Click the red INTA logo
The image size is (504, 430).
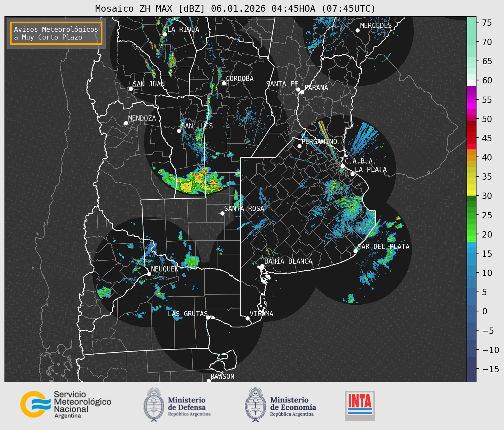pos(360,405)
